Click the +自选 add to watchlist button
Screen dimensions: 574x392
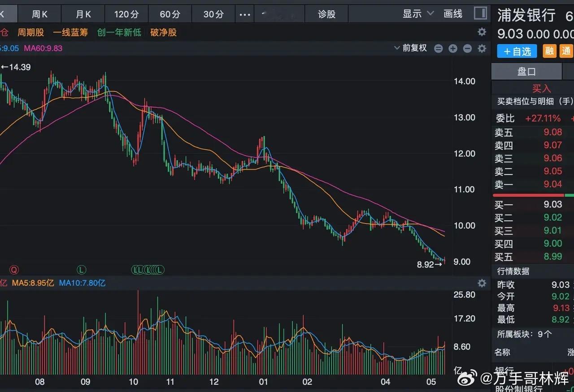click(517, 52)
